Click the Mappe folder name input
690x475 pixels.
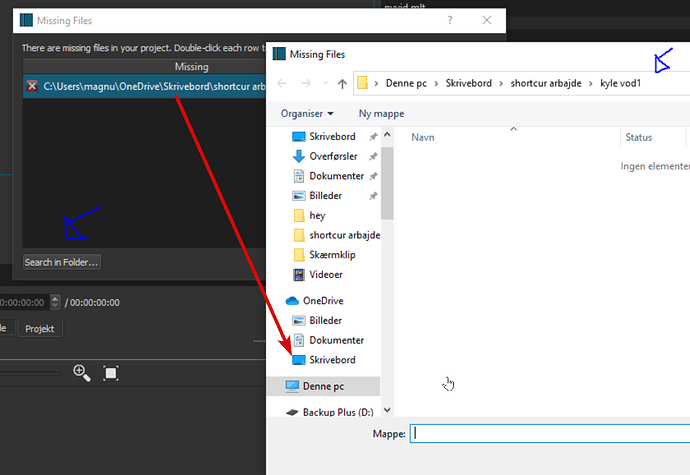click(550, 434)
